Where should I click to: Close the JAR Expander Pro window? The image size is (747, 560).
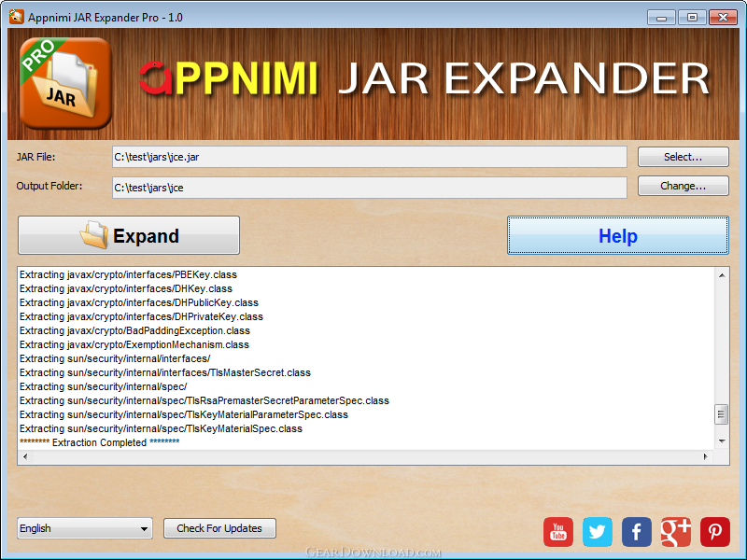[723, 18]
